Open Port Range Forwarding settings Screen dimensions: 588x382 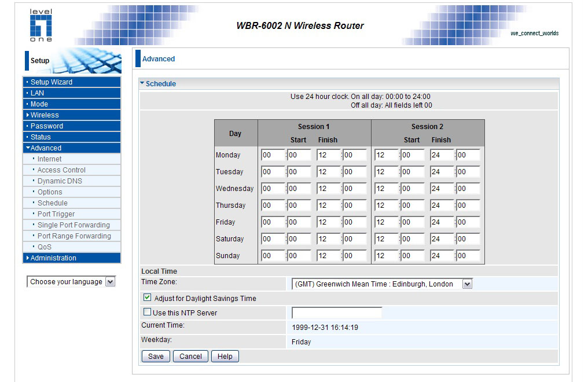tap(72, 236)
